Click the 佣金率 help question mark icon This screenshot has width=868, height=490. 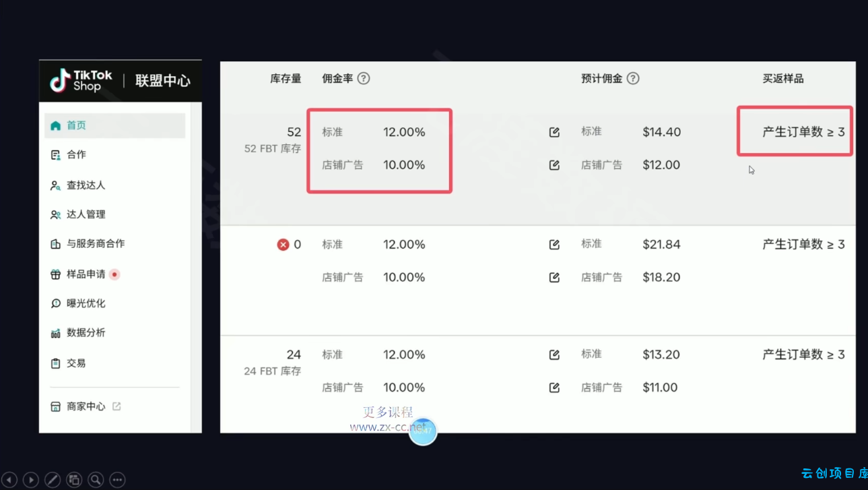364,78
